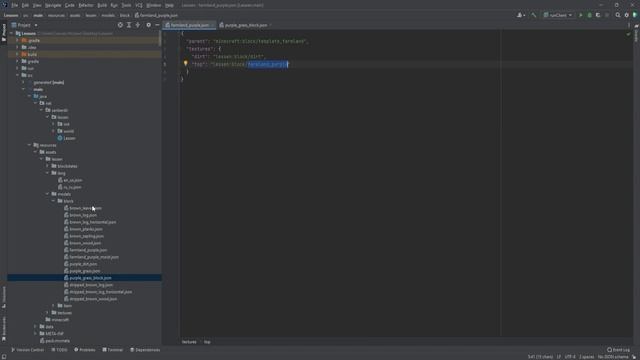Open the Event Log

coord(618,350)
